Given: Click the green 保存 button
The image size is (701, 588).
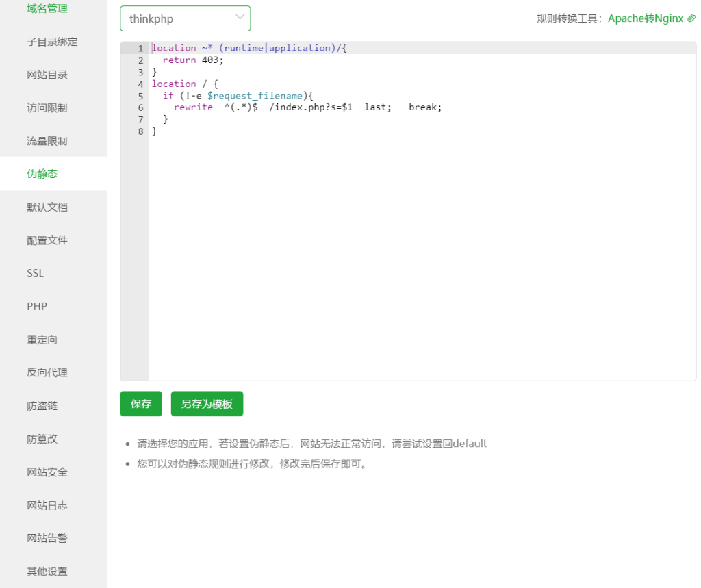Looking at the screenshot, I should tap(141, 404).
